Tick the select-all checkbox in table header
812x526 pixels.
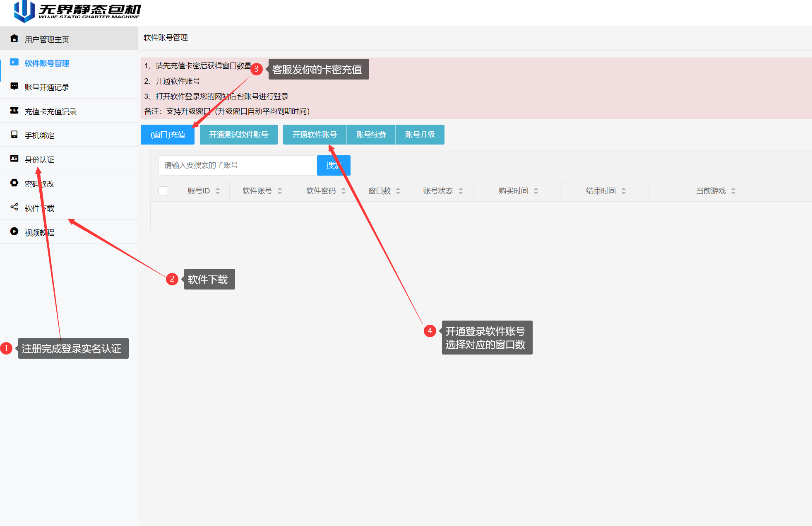coord(163,191)
